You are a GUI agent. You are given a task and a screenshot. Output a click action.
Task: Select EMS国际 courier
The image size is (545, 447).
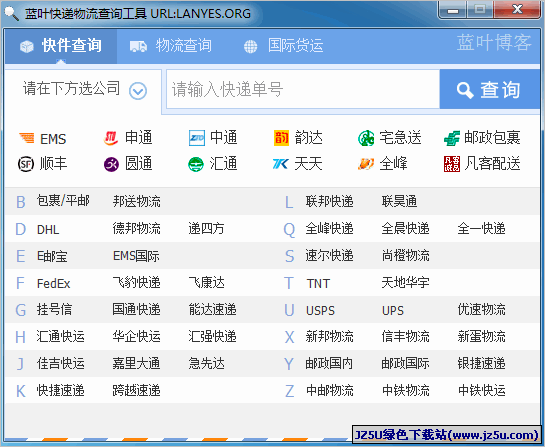click(x=136, y=256)
